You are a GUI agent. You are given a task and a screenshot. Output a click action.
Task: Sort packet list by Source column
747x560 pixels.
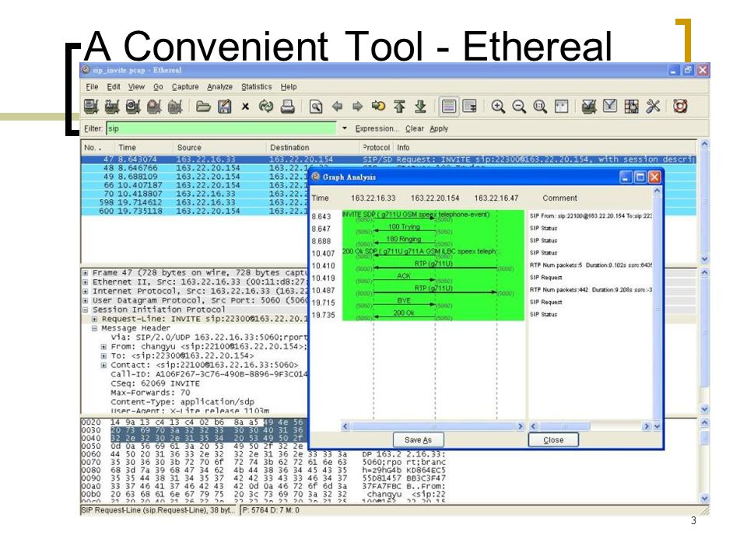[219, 148]
